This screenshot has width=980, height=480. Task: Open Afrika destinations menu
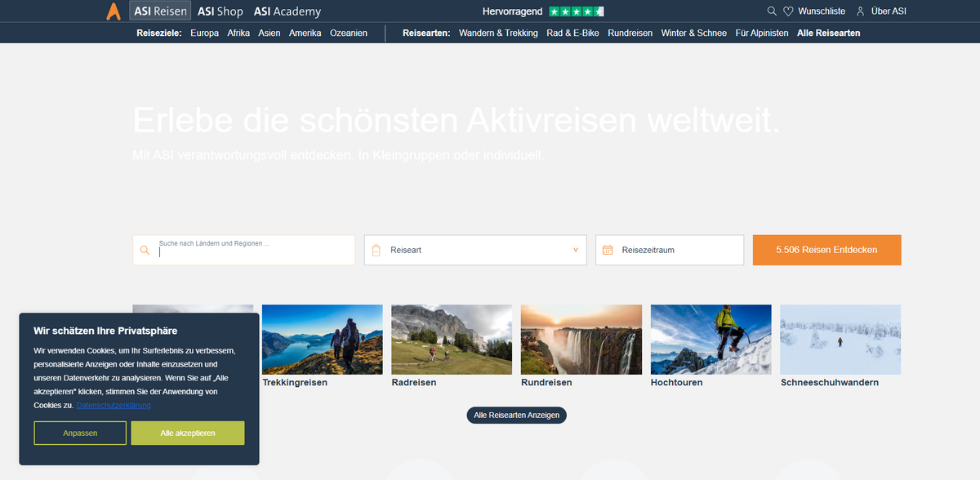tap(238, 33)
